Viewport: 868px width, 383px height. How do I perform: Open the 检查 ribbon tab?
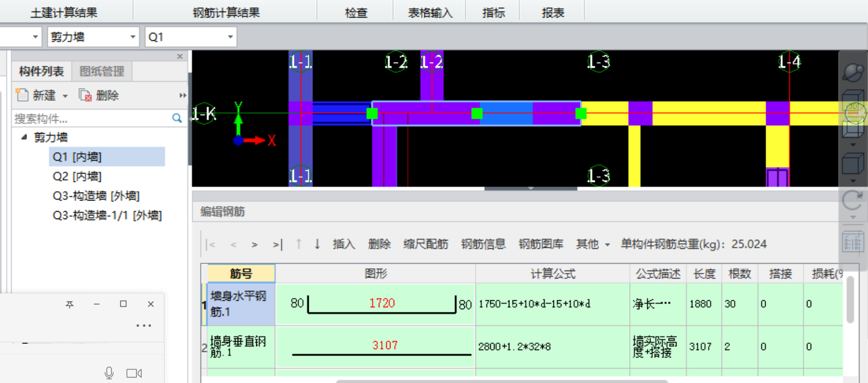(356, 13)
